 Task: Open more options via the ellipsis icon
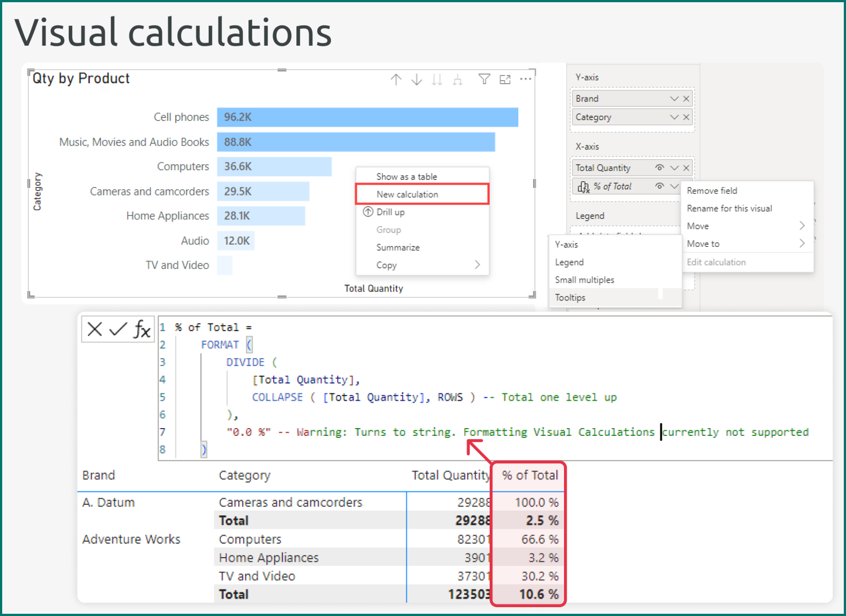coord(525,79)
